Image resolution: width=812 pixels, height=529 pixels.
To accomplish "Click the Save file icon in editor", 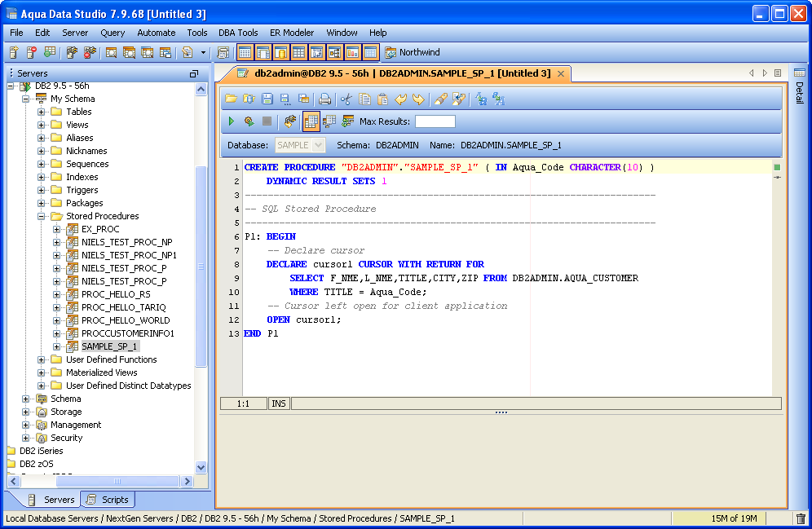I will click(x=267, y=99).
